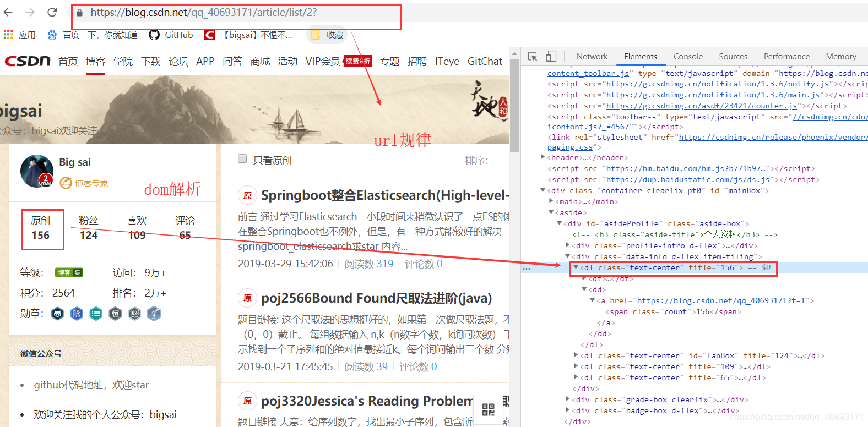The width and height of the screenshot is (868, 427).
Task: Expand the grade-box clearfix div
Action: [x=568, y=399]
